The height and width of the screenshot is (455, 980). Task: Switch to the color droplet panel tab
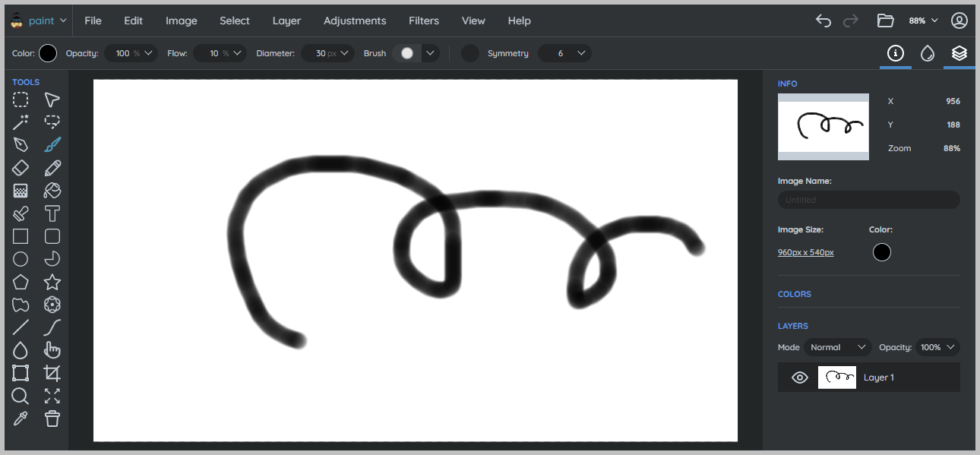tap(927, 53)
